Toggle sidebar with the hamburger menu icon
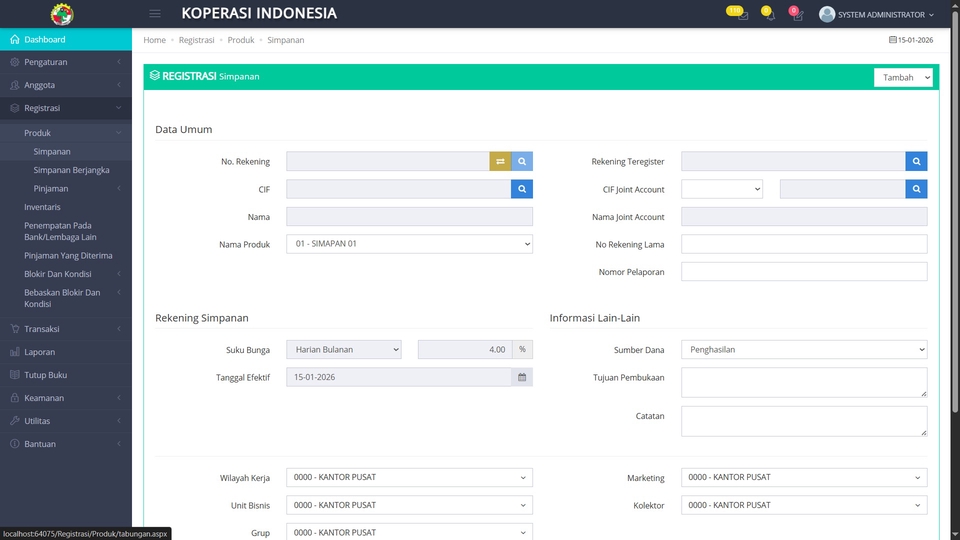Screen dimensions: 960x540 coord(155,14)
